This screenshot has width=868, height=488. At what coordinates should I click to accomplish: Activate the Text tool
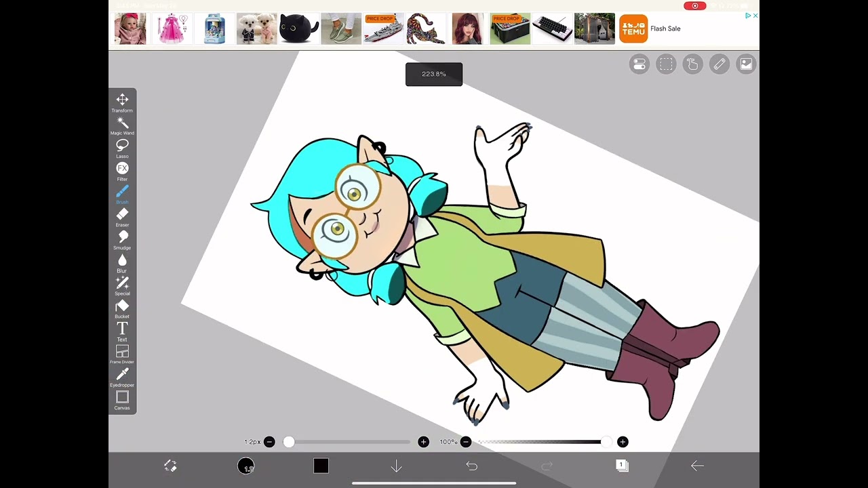122,332
